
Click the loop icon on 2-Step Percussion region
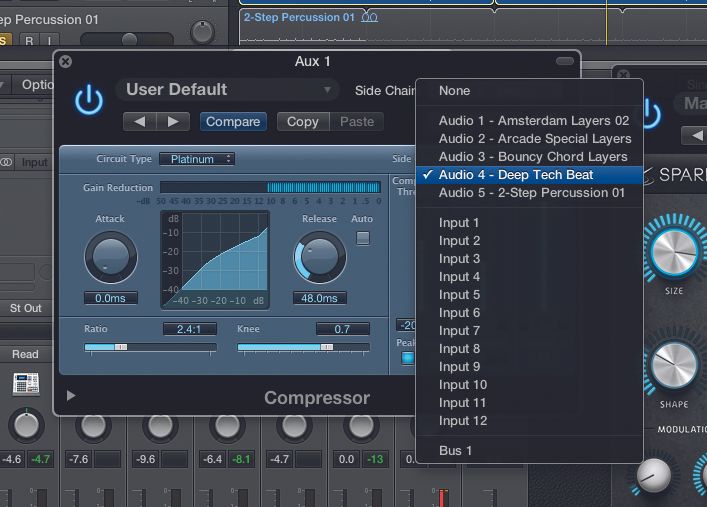[x=369, y=18]
